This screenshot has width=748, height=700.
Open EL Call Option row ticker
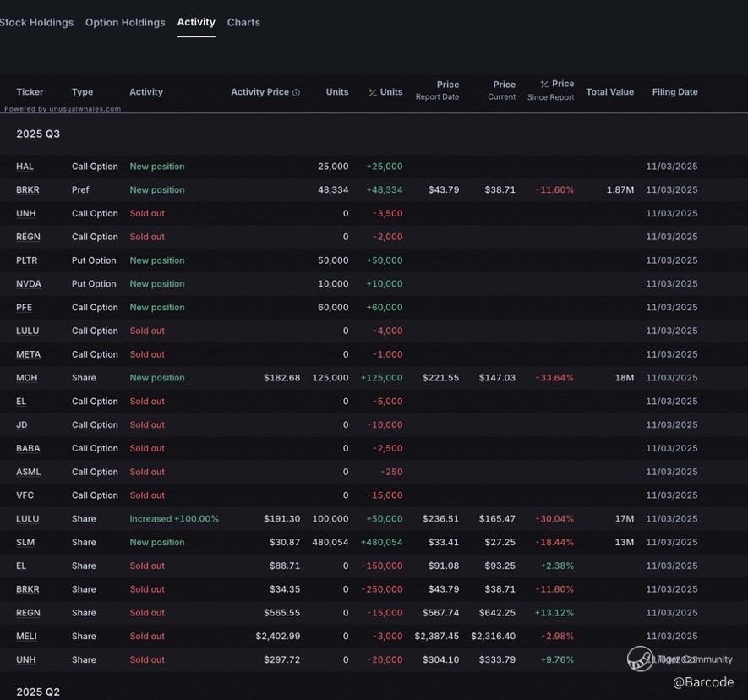[21, 402]
